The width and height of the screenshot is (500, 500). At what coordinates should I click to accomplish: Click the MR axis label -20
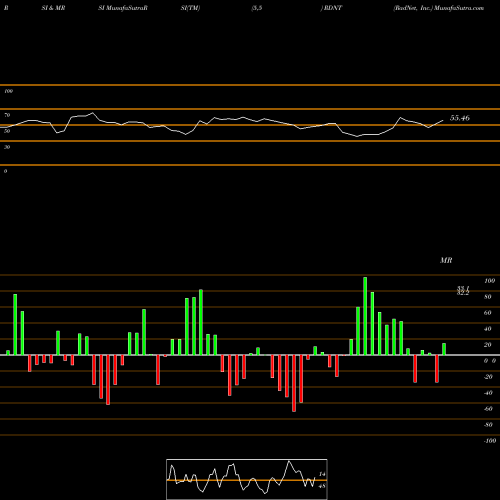(x=488, y=377)
